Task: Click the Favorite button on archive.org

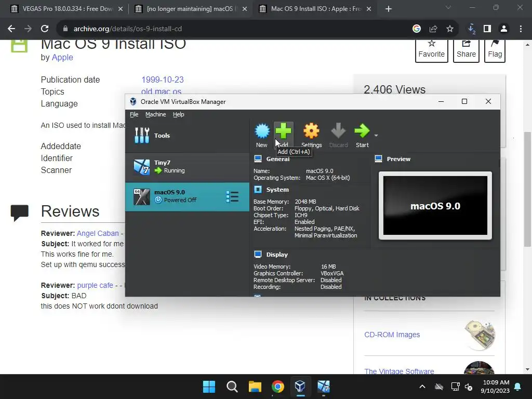Action: (431, 50)
